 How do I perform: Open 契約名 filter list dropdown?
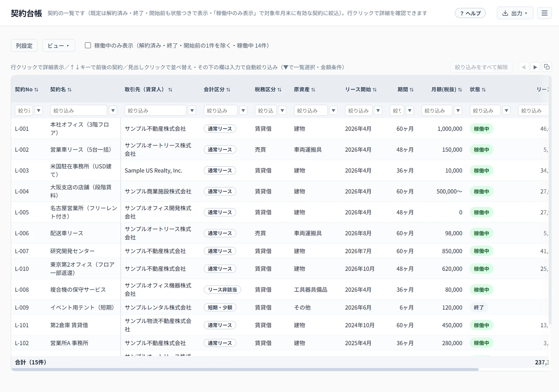[x=113, y=110]
